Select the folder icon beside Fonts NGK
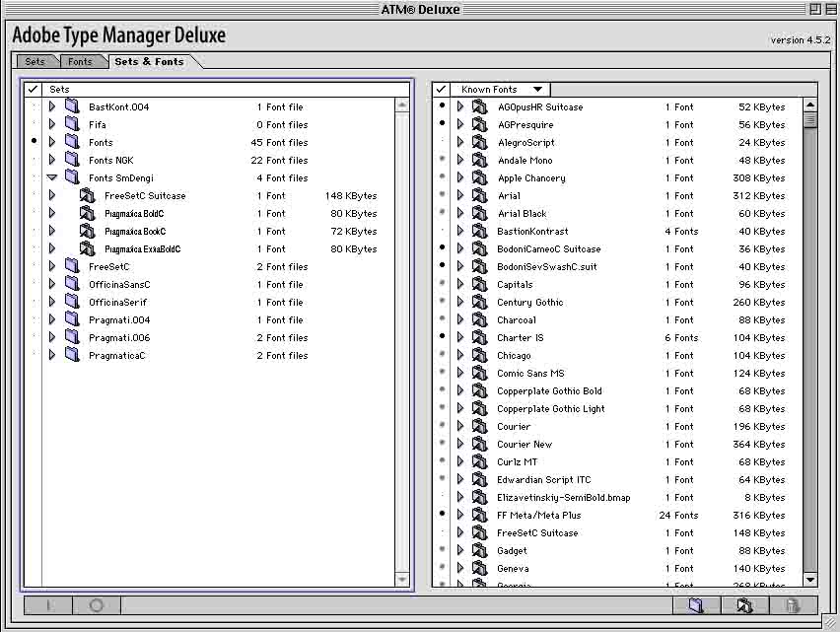 click(72, 159)
